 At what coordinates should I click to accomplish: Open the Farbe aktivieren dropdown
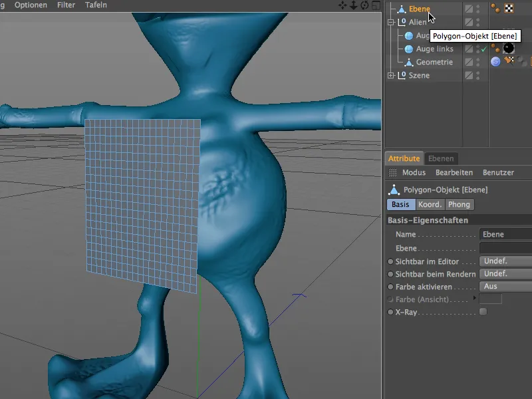pyautogui.click(x=505, y=287)
